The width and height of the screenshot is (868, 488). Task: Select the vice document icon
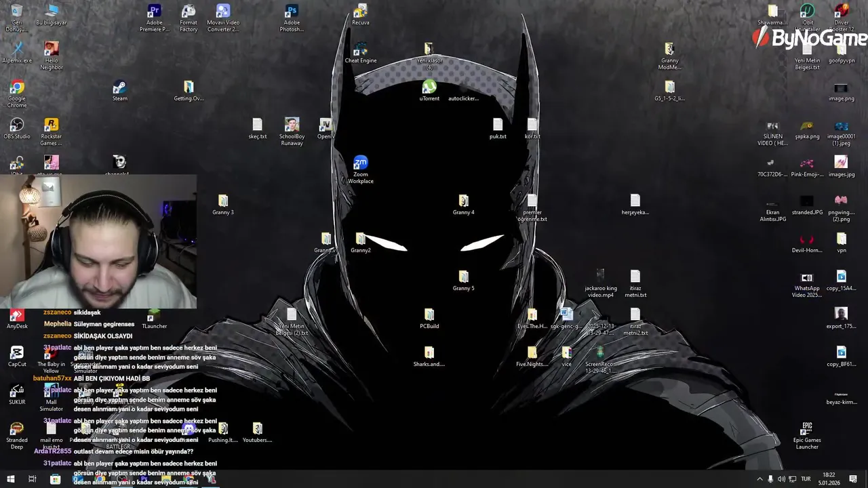[566, 357]
